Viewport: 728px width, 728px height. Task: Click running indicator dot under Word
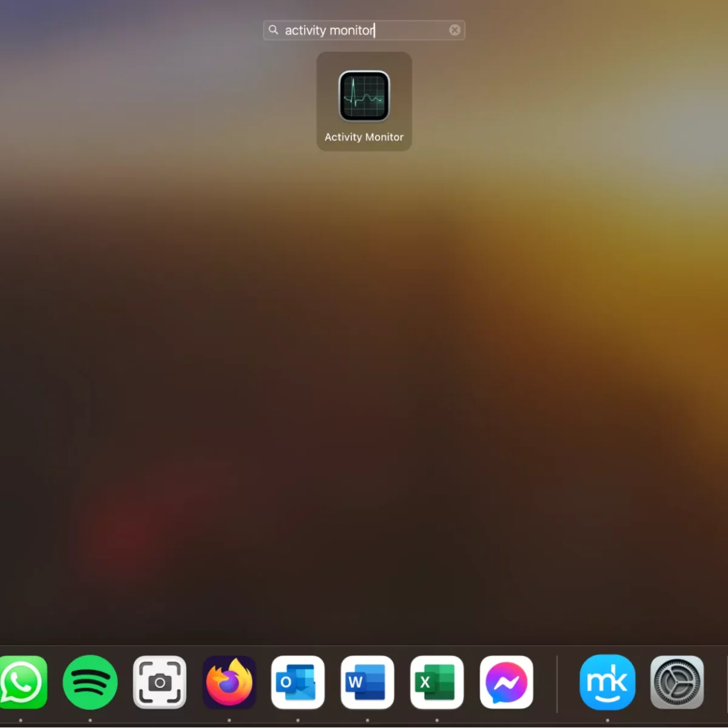pyautogui.click(x=367, y=720)
